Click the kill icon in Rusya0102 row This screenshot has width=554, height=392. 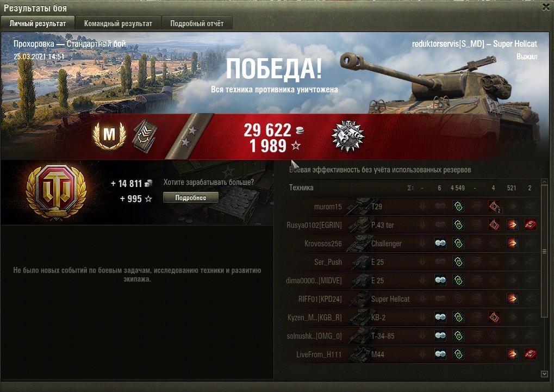[x=530, y=225]
